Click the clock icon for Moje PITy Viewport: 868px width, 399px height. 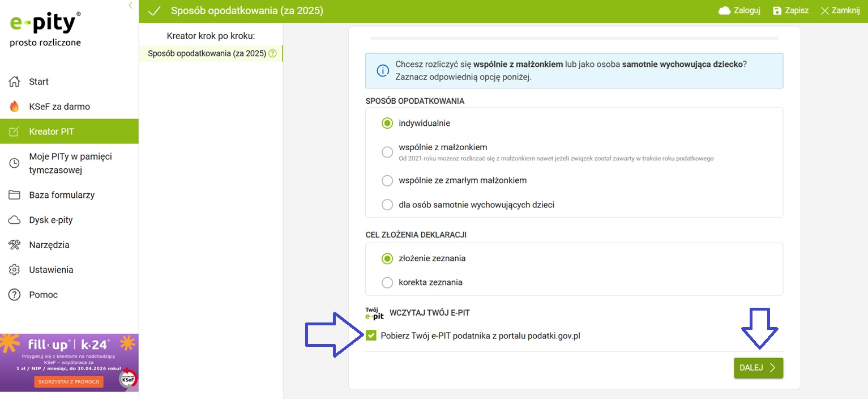[x=15, y=163]
